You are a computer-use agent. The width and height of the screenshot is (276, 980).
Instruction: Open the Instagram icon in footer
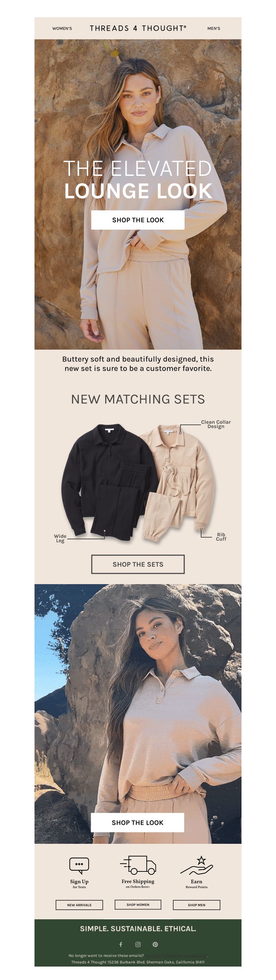[x=138, y=944]
